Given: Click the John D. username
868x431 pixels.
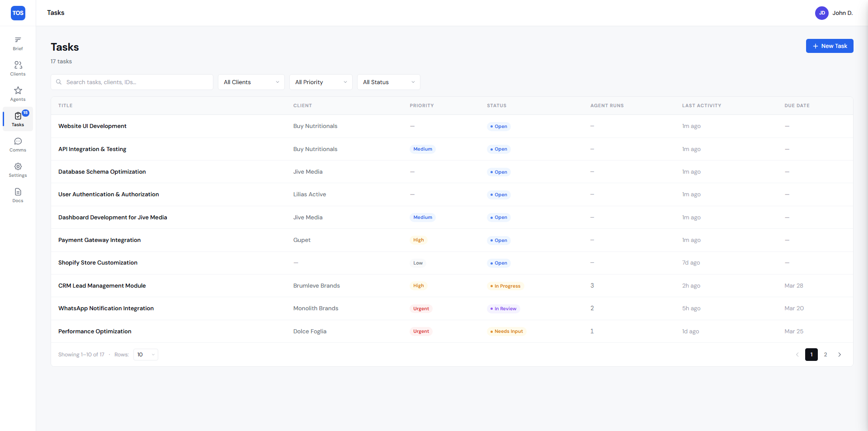Looking at the screenshot, I should point(843,13).
